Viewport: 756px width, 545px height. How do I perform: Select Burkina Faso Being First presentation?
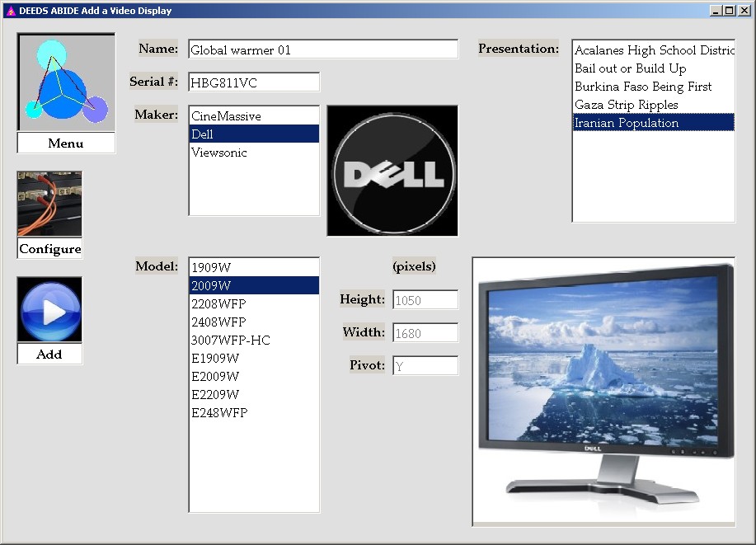pyautogui.click(x=643, y=87)
